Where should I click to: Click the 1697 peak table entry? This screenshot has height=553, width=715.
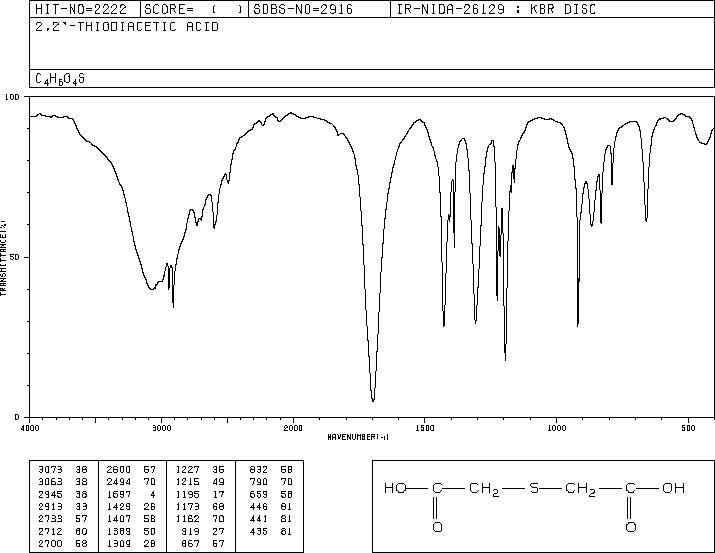(x=119, y=494)
